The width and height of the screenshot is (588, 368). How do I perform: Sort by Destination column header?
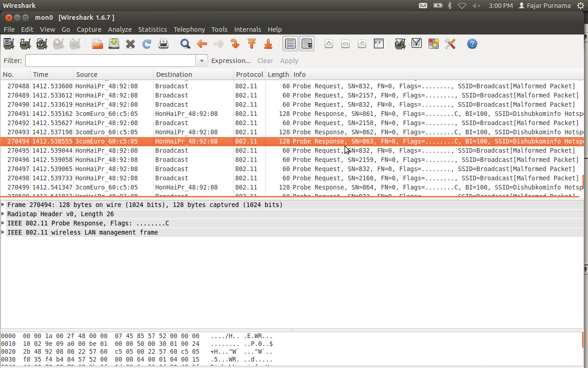pyautogui.click(x=193, y=75)
